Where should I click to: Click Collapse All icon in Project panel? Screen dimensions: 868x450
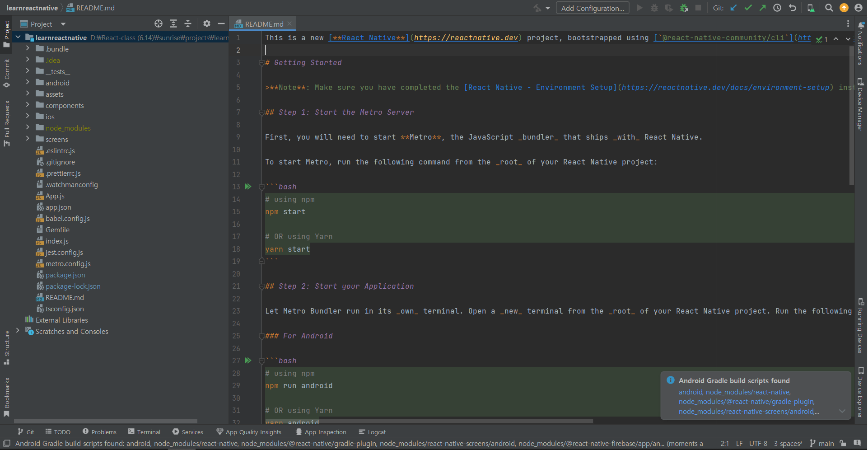188,24
